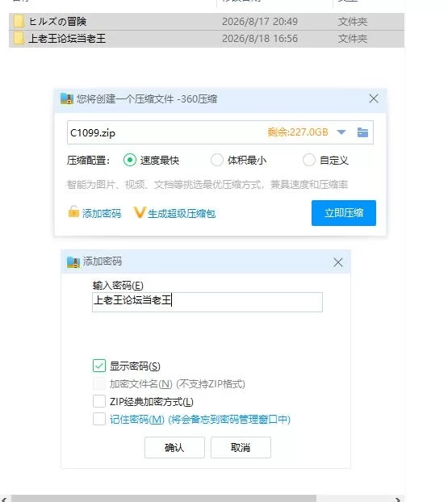Image resolution: width=448 pixels, height=502 pixels.
Task: Click the 输入密码 text field
Action: coord(207,302)
